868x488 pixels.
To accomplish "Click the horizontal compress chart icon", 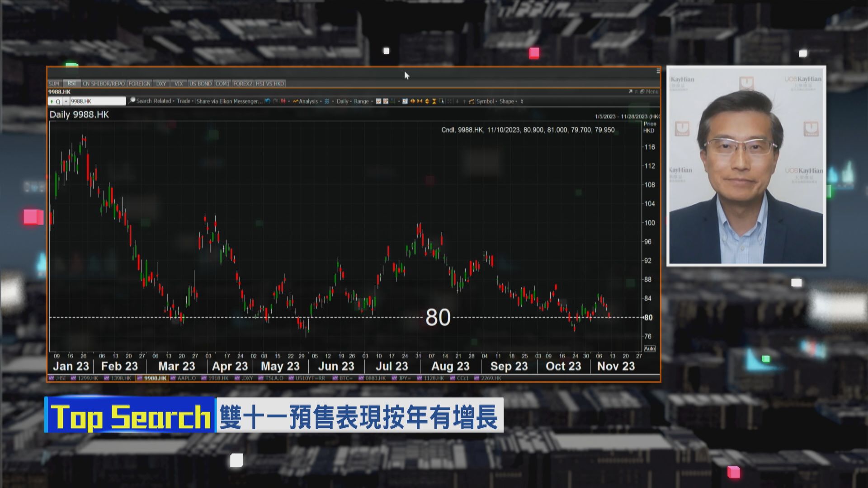I will coord(420,101).
